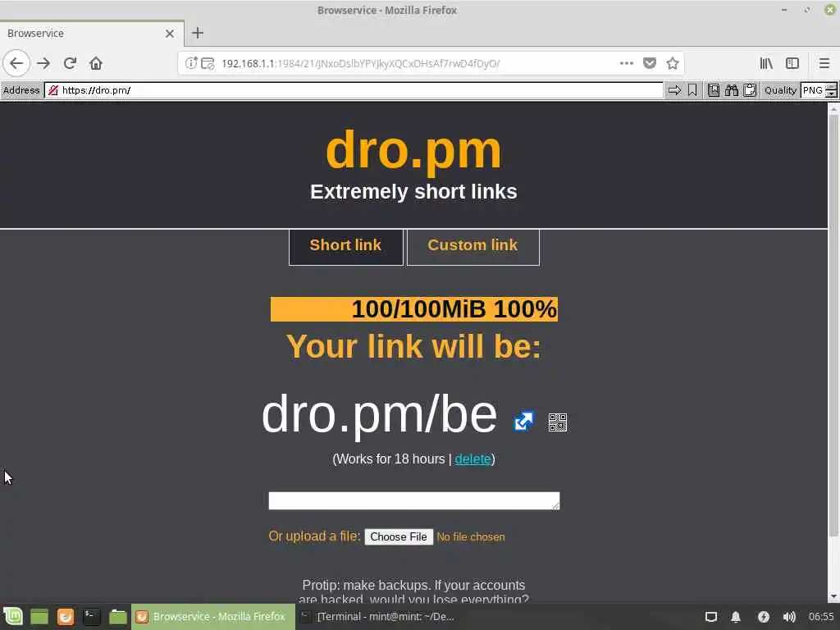Bookmark this page with star icon
The height and width of the screenshot is (630, 840).
(673, 63)
